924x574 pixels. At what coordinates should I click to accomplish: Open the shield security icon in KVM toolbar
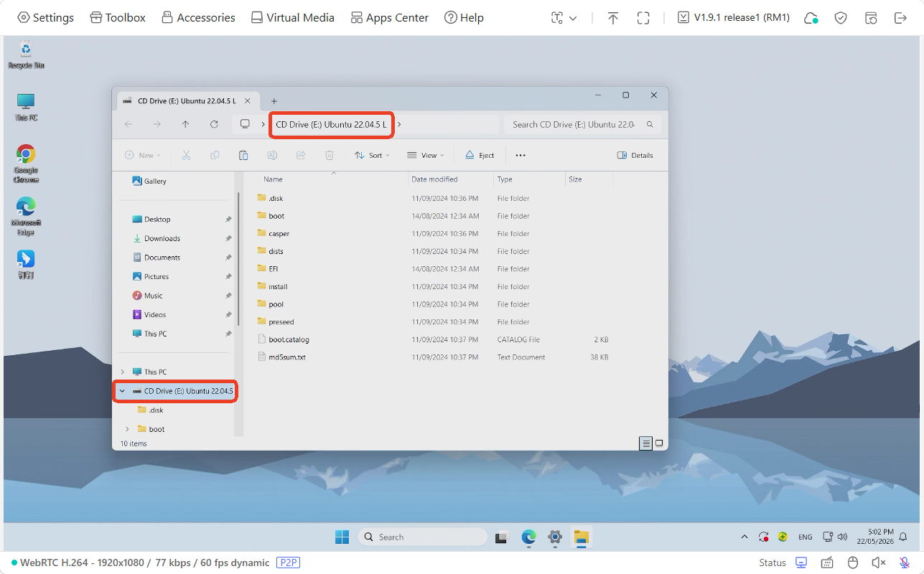point(841,18)
